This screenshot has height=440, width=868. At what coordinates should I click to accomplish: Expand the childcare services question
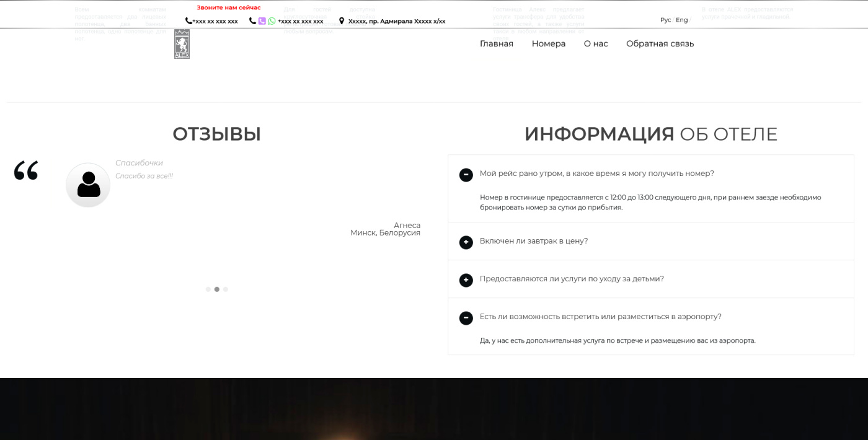tap(466, 280)
